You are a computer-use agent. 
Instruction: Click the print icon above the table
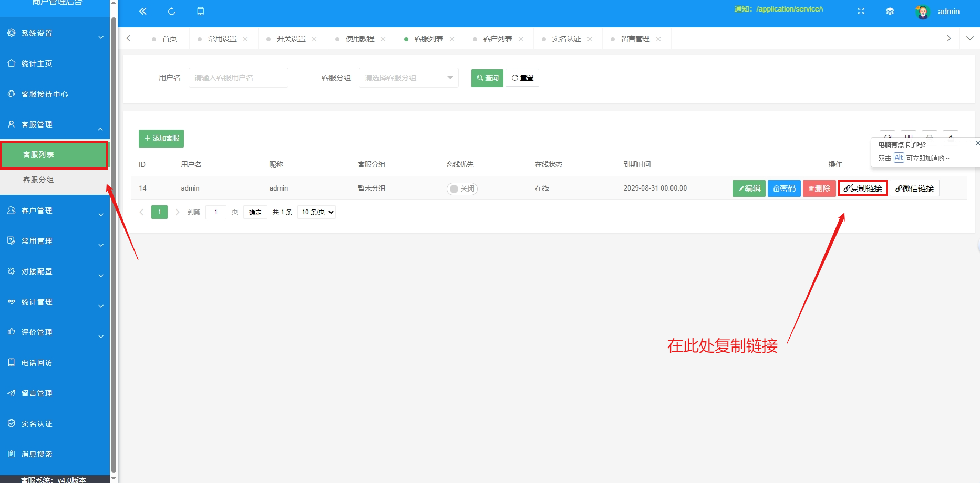[x=930, y=137]
